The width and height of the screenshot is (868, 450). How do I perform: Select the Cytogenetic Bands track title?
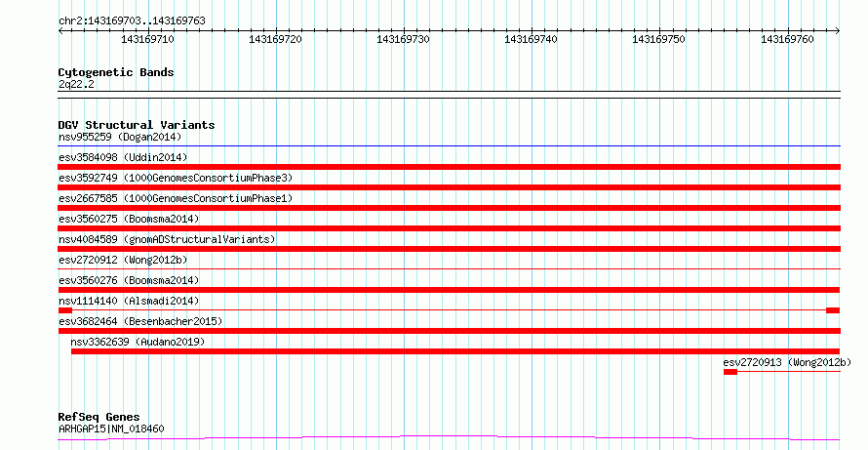[116, 72]
